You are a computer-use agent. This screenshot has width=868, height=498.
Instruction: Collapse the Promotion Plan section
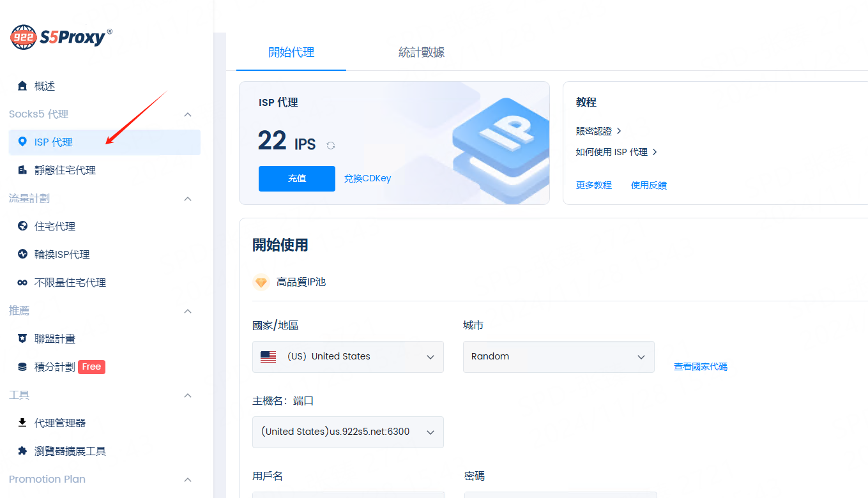(188, 480)
